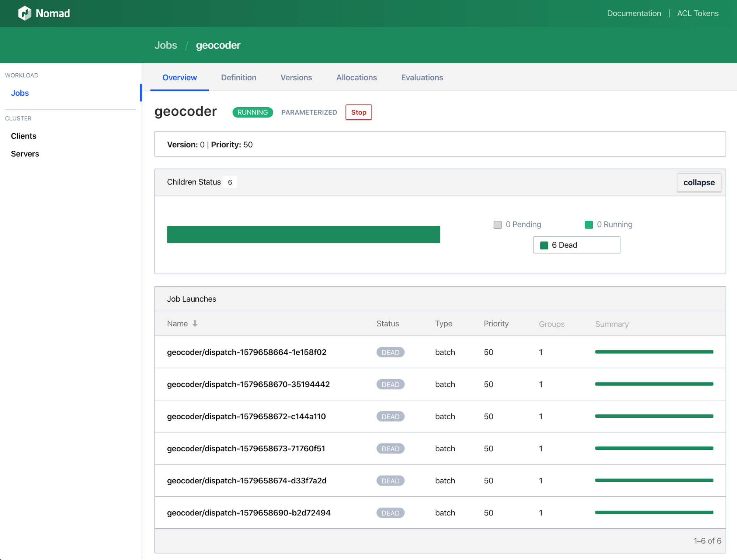737x560 pixels.
Task: Open dispatch-1579658690-b2d72494 job launch
Action: pyautogui.click(x=248, y=513)
